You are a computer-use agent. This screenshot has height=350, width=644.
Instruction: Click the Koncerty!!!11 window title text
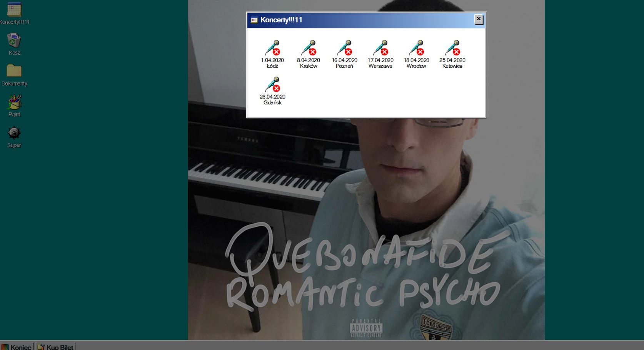coord(281,20)
